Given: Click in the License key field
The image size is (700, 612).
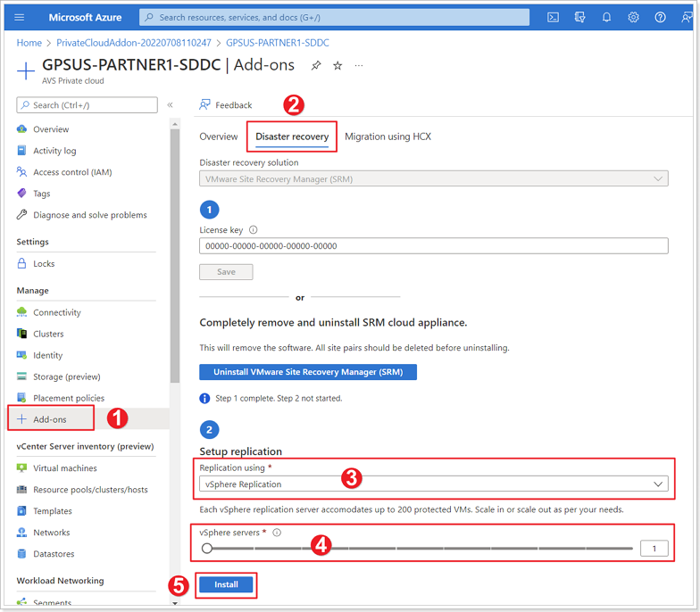Looking at the screenshot, I should tap(434, 246).
